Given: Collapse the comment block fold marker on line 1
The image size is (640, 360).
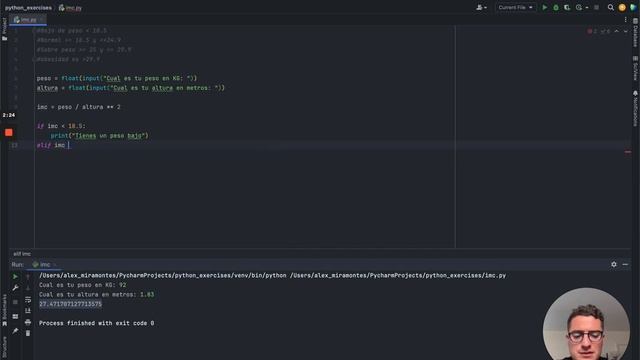Looking at the screenshot, I should (34, 30).
